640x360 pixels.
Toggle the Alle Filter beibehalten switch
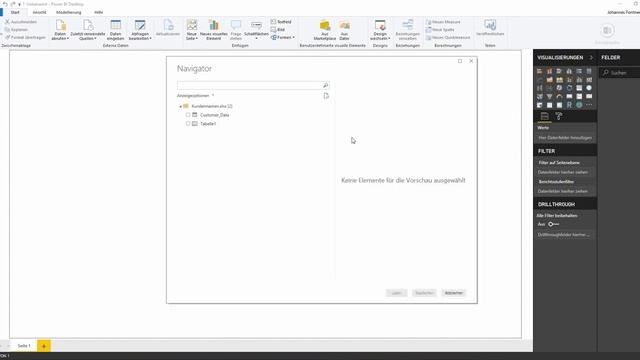coord(553,224)
